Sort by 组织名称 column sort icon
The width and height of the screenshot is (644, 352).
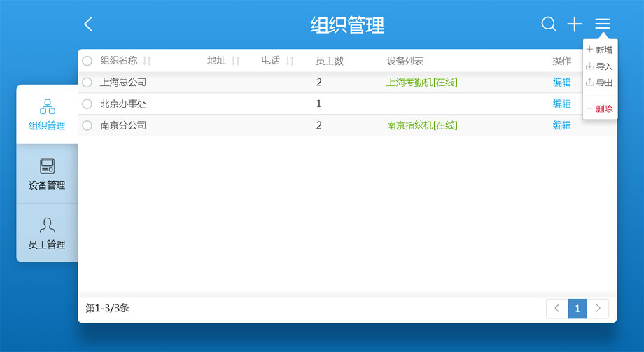click(x=147, y=62)
